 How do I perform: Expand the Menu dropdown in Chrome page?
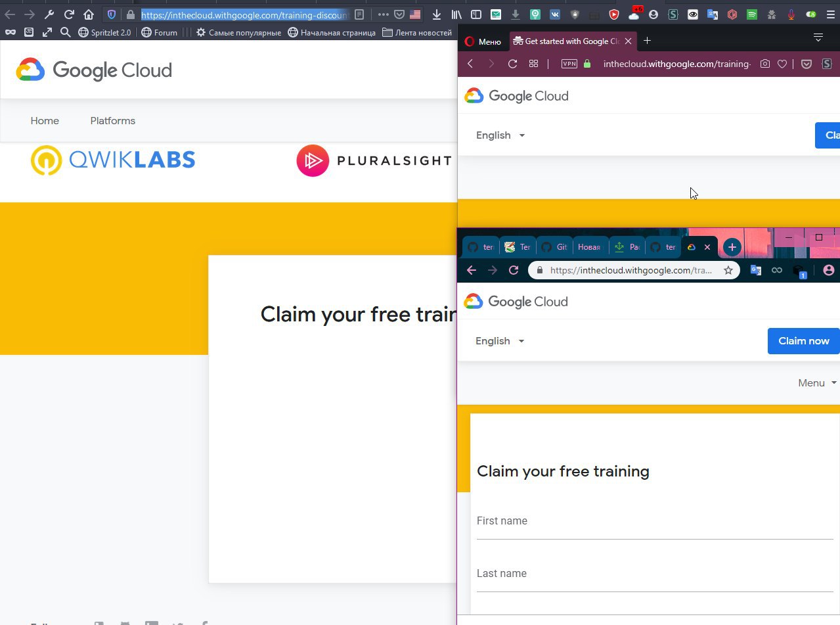point(817,383)
